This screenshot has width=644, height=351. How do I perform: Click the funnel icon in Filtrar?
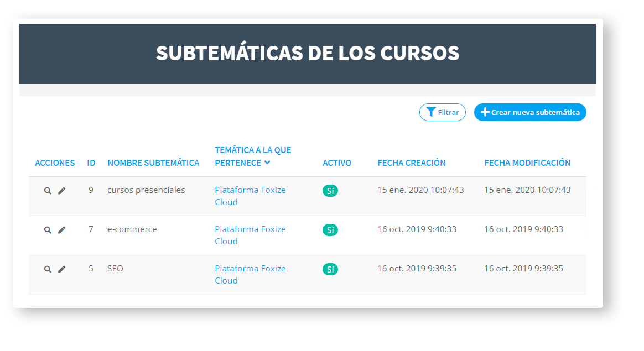tap(431, 112)
